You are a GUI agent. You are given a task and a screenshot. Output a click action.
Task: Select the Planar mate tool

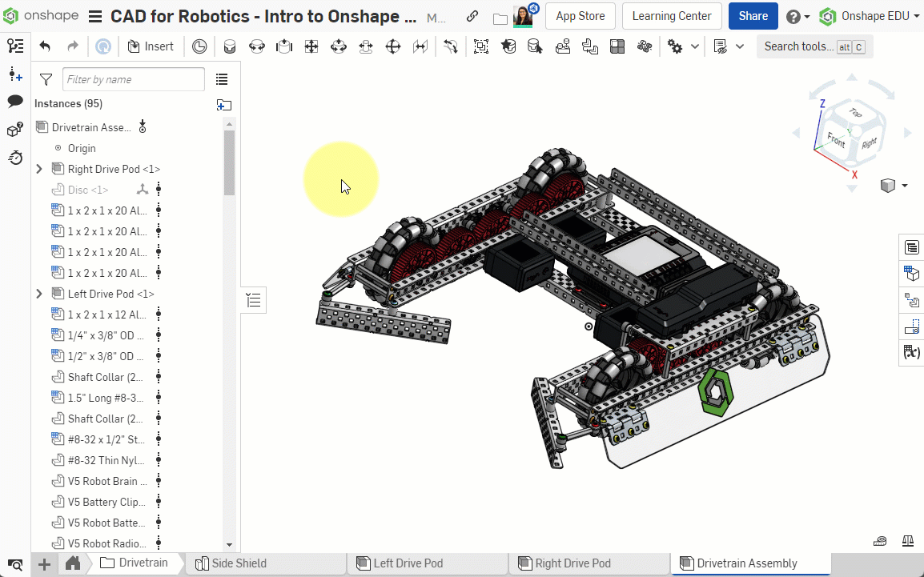311,46
